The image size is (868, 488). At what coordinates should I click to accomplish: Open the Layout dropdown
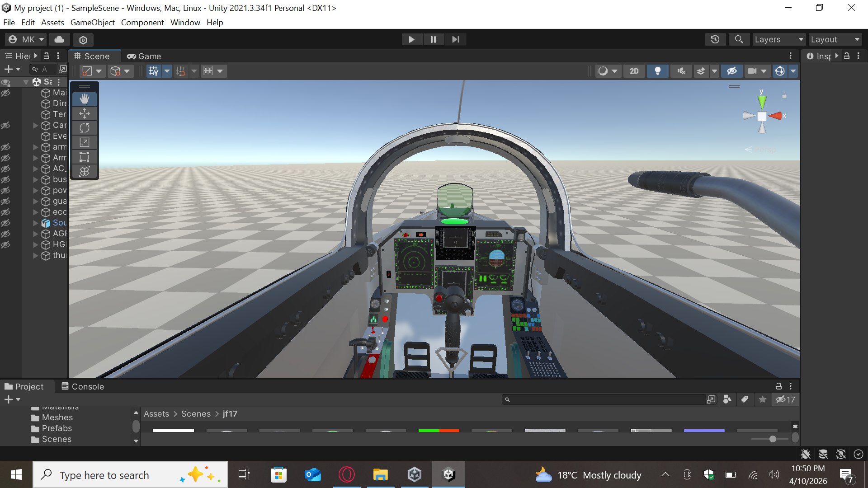click(x=835, y=39)
